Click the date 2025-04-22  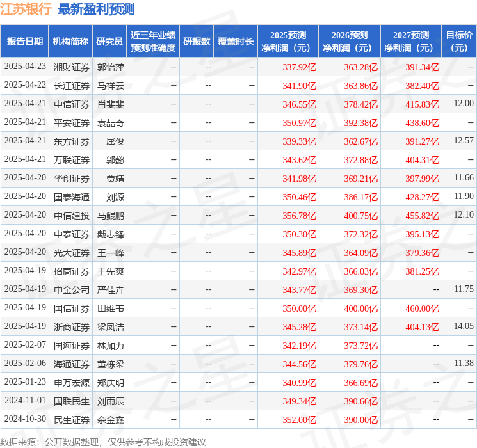coord(25,85)
